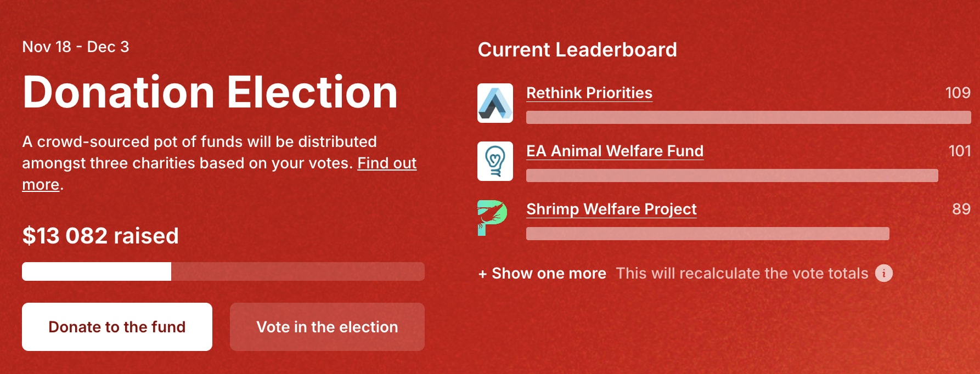Click the Rethink Priorities logo icon
The width and height of the screenshot is (980, 374).
[495, 103]
